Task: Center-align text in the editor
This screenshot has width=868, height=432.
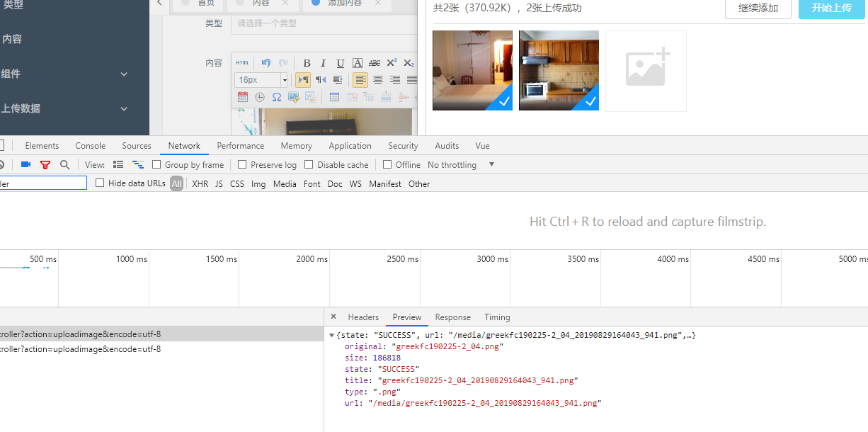Action: [378, 80]
